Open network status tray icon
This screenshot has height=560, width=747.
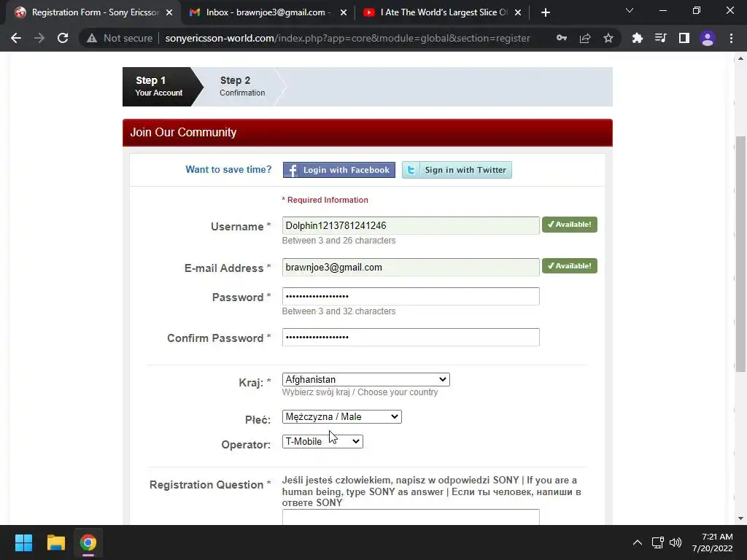tap(658, 542)
